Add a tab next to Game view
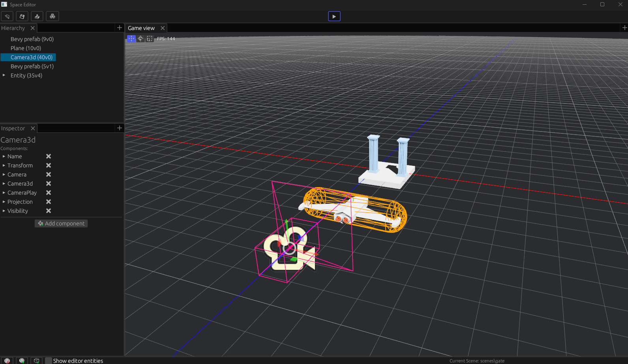 point(624,28)
